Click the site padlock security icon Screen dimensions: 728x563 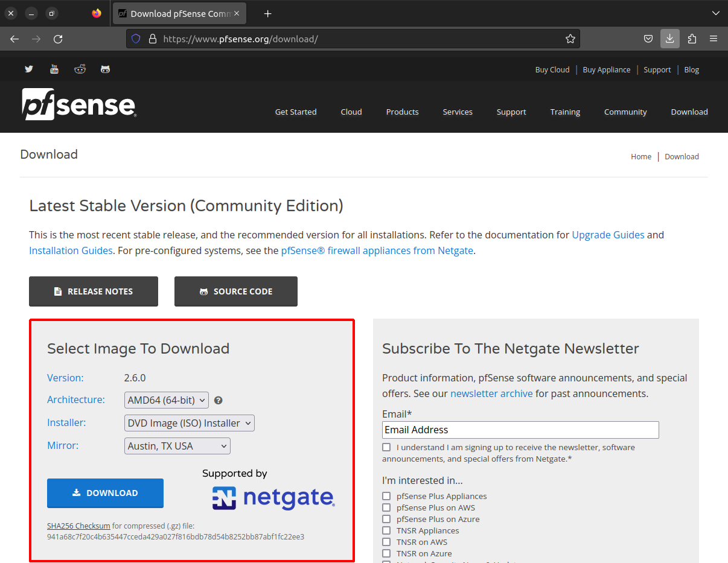[x=153, y=39]
